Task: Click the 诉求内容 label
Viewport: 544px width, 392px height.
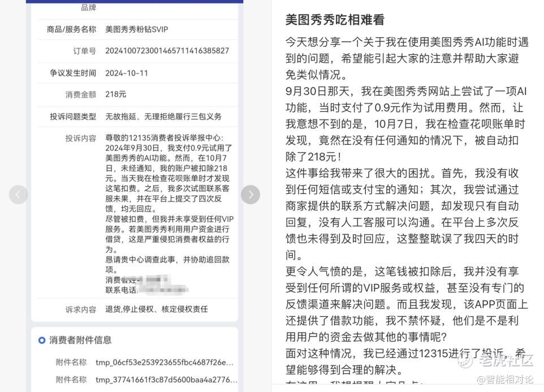Action: [81, 309]
